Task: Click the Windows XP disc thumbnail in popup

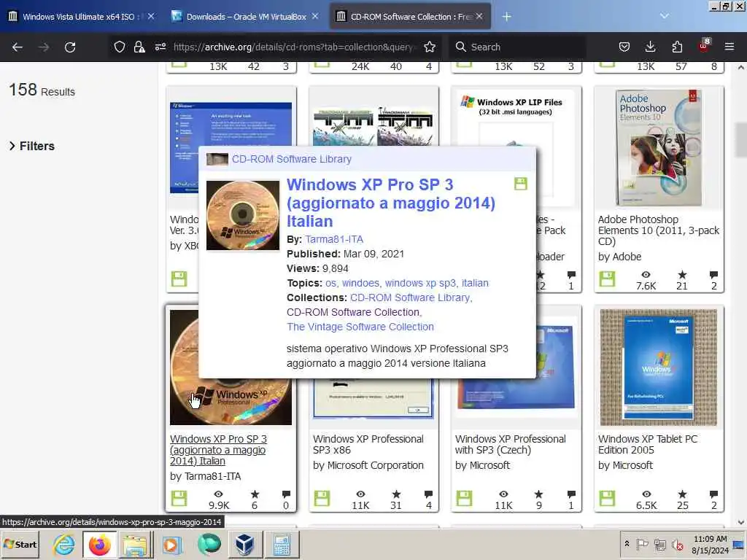Action: click(243, 215)
